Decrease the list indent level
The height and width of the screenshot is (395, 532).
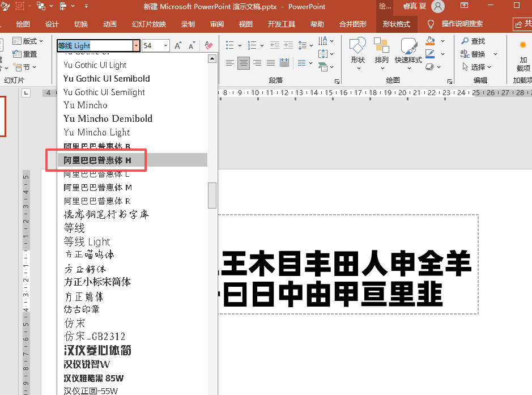(275, 45)
